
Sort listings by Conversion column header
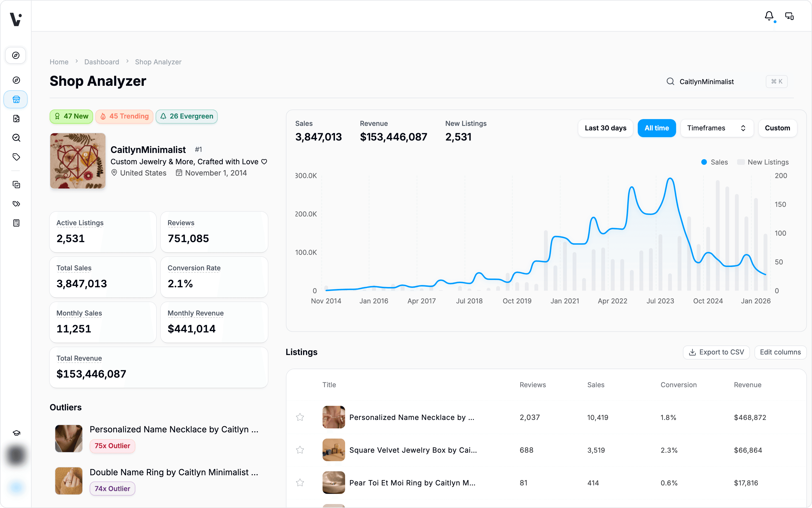pyautogui.click(x=678, y=385)
